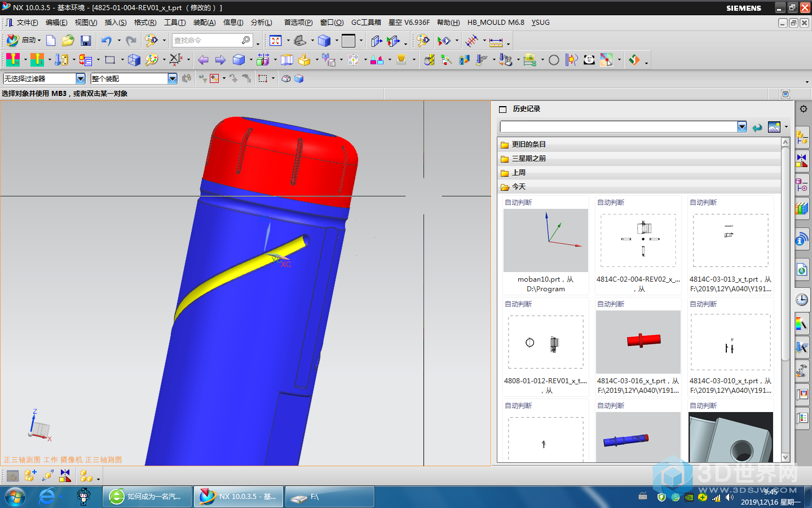Click the history view picture button
Screen dimensions: 812x508
[774, 127]
